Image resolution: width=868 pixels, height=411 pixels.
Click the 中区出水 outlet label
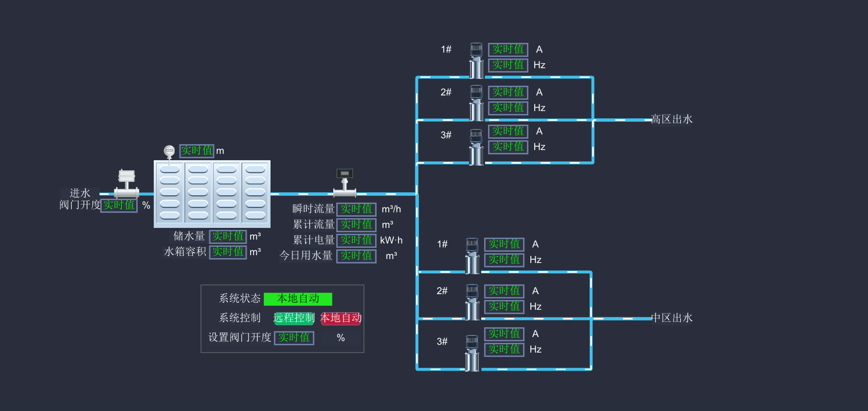(671, 318)
